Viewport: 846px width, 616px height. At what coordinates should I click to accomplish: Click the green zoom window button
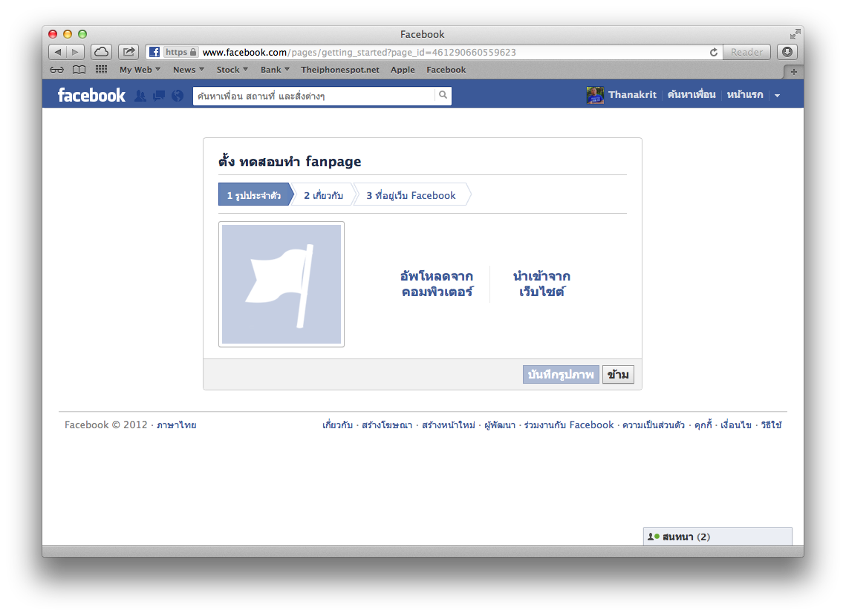[x=82, y=34]
